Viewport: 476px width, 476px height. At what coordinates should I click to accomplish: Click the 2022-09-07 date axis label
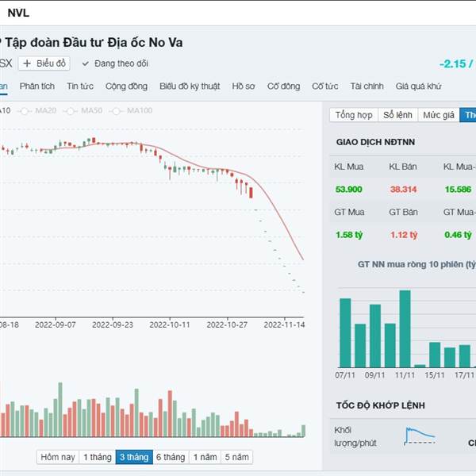pyautogui.click(x=56, y=324)
